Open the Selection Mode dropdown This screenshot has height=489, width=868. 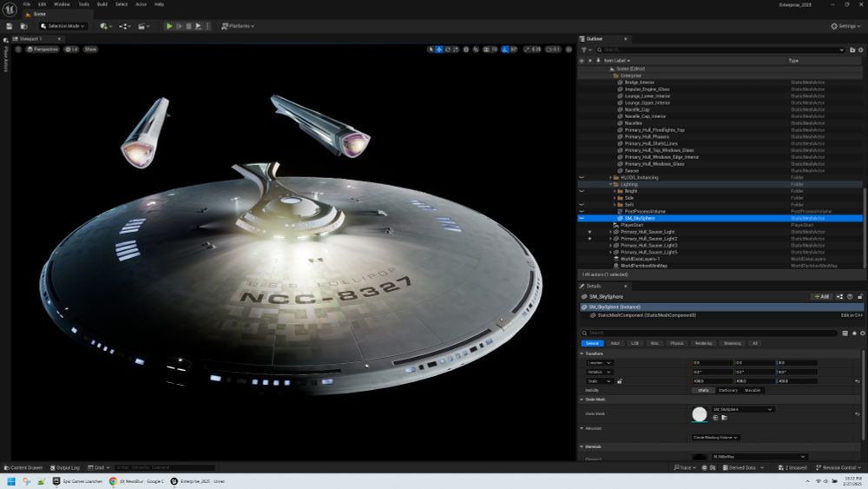[62, 26]
